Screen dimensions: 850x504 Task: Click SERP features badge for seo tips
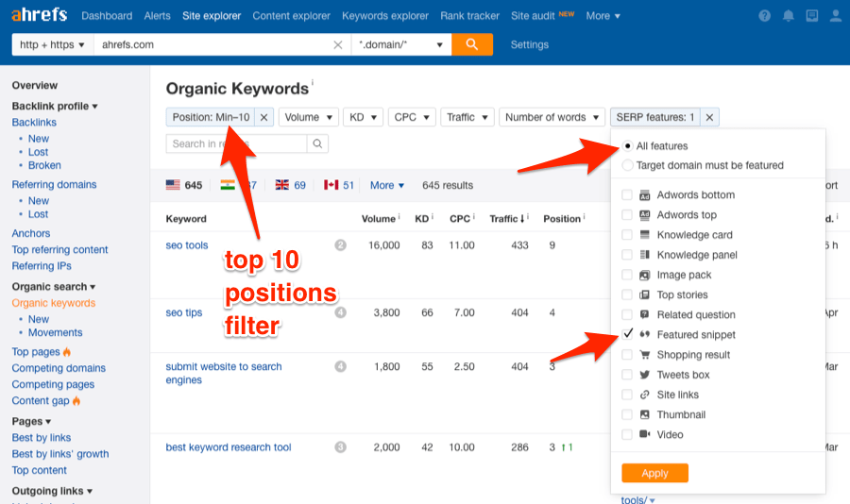(x=340, y=312)
